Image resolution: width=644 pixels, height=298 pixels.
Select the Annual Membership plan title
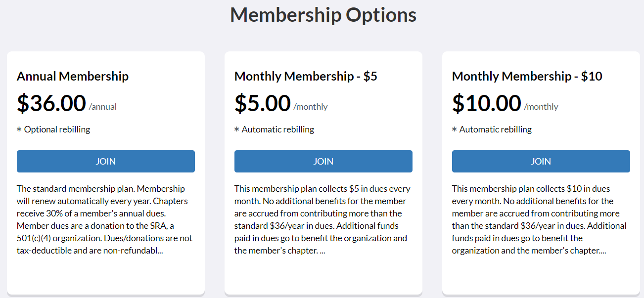(x=73, y=77)
